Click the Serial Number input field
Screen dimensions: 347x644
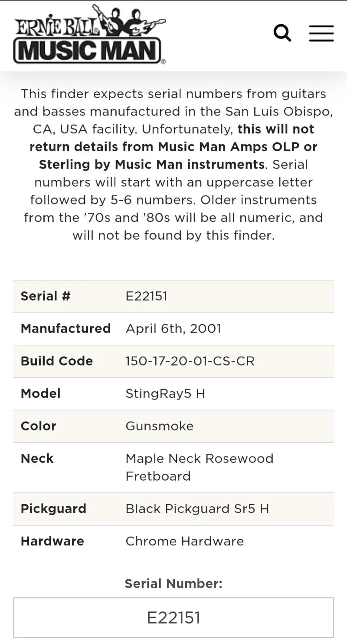pyautogui.click(x=173, y=618)
